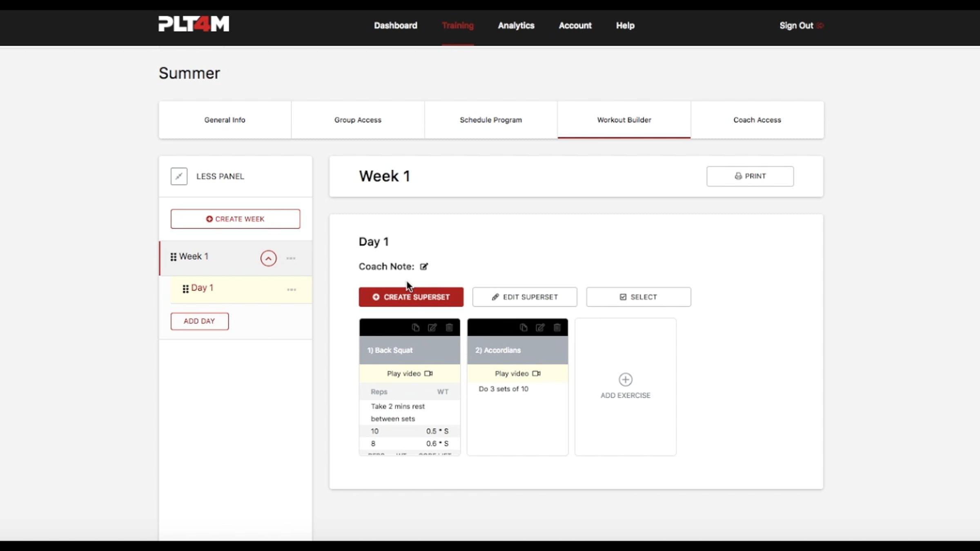The width and height of the screenshot is (980, 551).
Task: Delete the Back Squat exercise card
Action: [x=449, y=327]
